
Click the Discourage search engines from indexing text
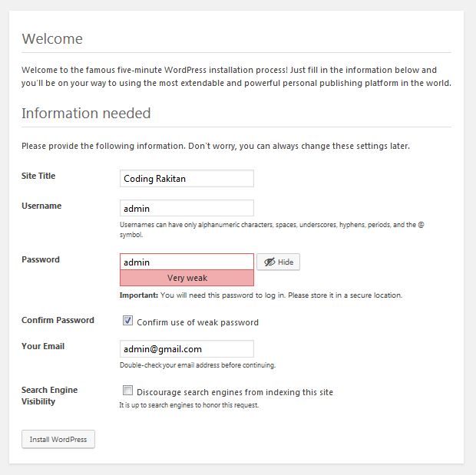(x=235, y=392)
